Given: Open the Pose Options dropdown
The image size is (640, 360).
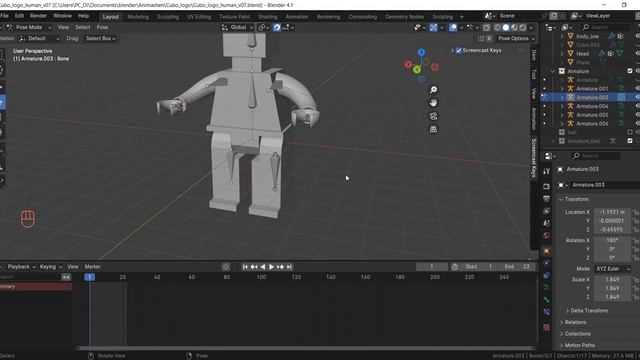Looking at the screenshot, I should [516, 38].
